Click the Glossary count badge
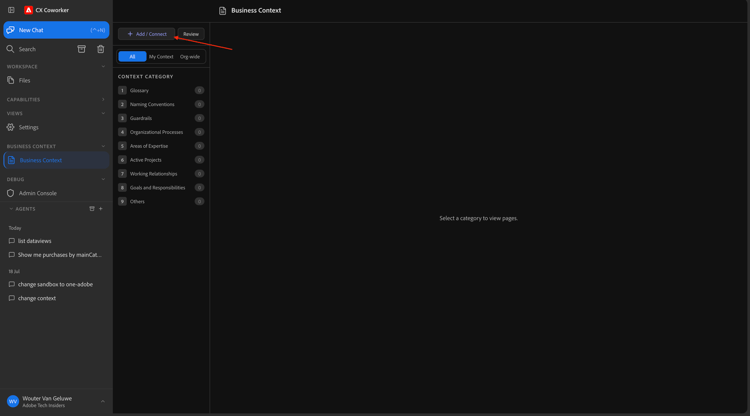Viewport: 750px width, 416px height. pos(199,90)
